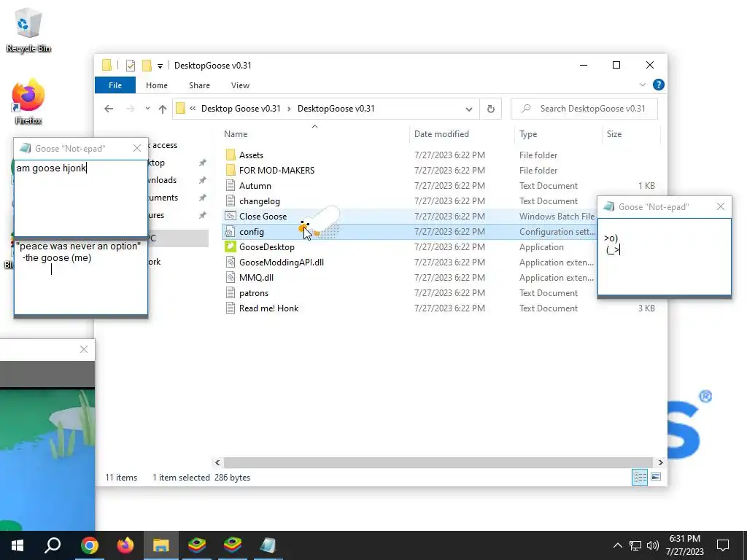
Task: Refresh the current folder view
Action: click(491, 109)
